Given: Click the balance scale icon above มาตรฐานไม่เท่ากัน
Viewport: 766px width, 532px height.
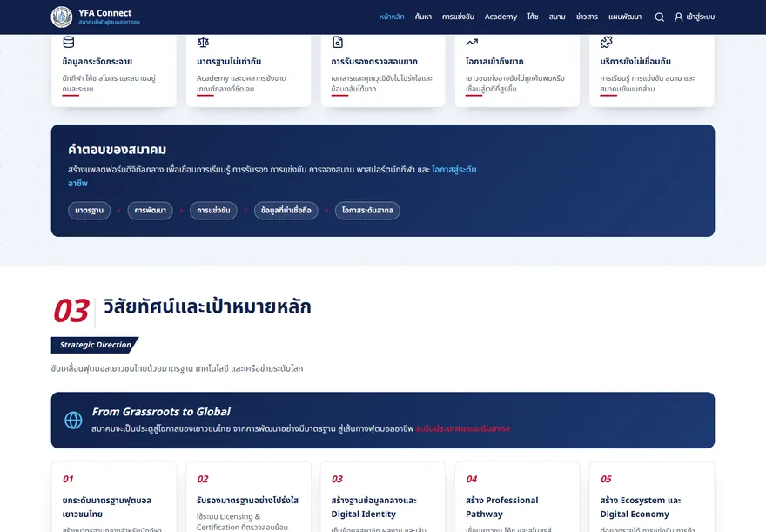Looking at the screenshot, I should [203, 42].
